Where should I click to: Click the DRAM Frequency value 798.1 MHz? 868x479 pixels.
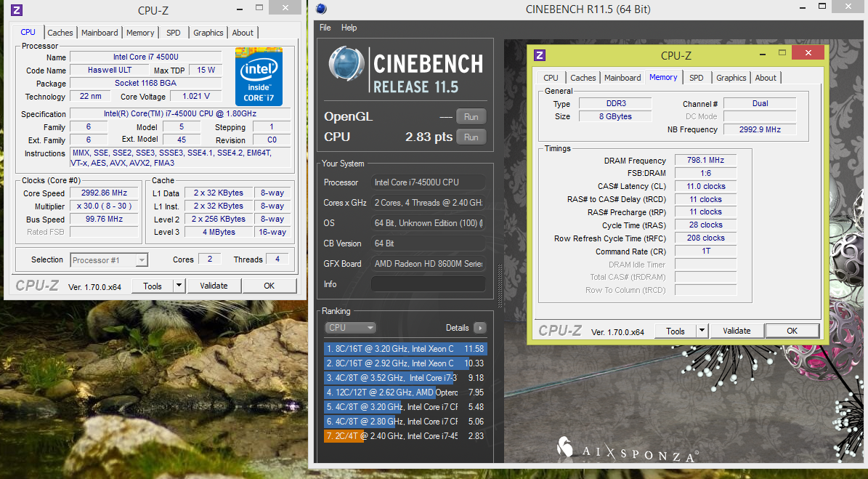[x=705, y=160]
